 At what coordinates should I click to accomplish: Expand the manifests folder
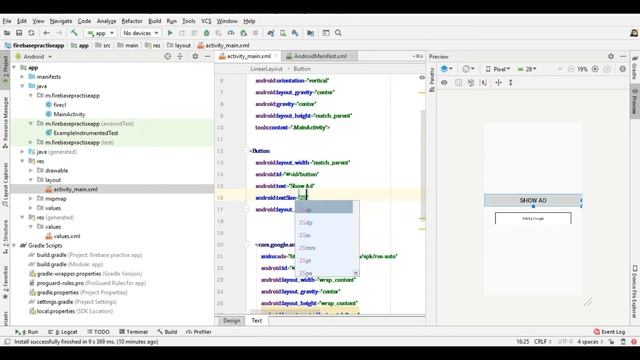tap(22, 77)
